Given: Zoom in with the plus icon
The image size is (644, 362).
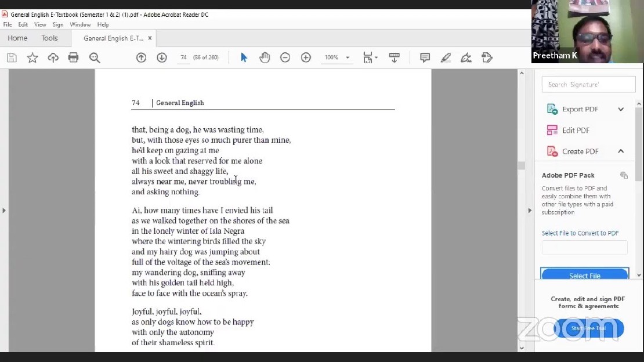Looking at the screenshot, I should point(306,57).
